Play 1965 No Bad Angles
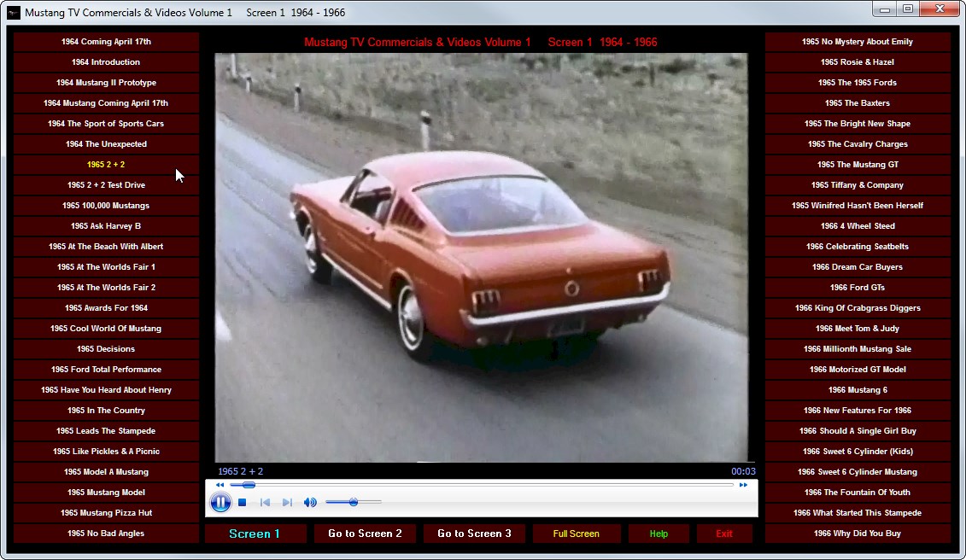 (106, 533)
